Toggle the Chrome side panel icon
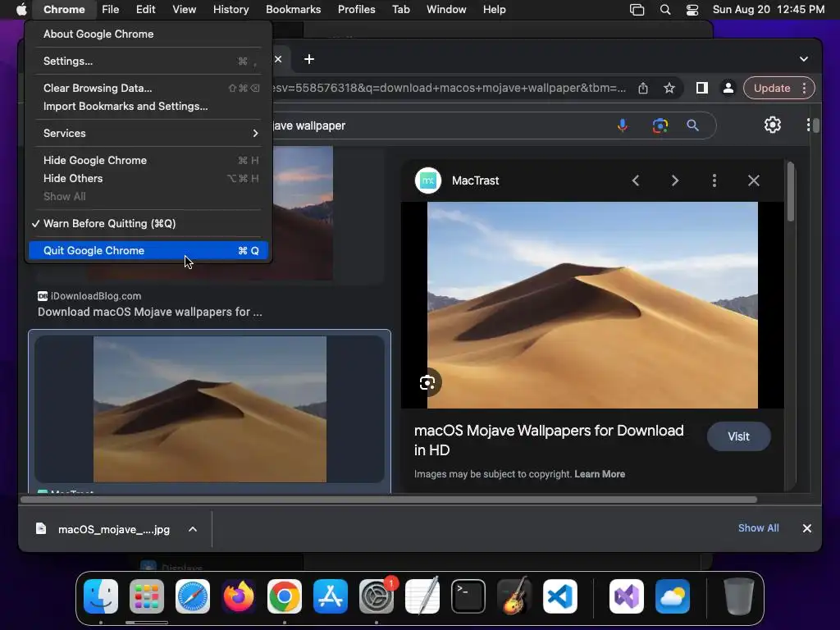The image size is (840, 630). 701,88
